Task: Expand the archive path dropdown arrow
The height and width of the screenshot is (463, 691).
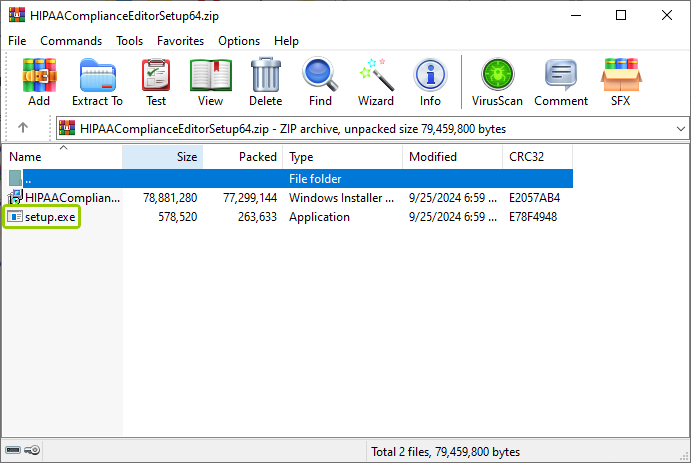Action: coord(680,129)
